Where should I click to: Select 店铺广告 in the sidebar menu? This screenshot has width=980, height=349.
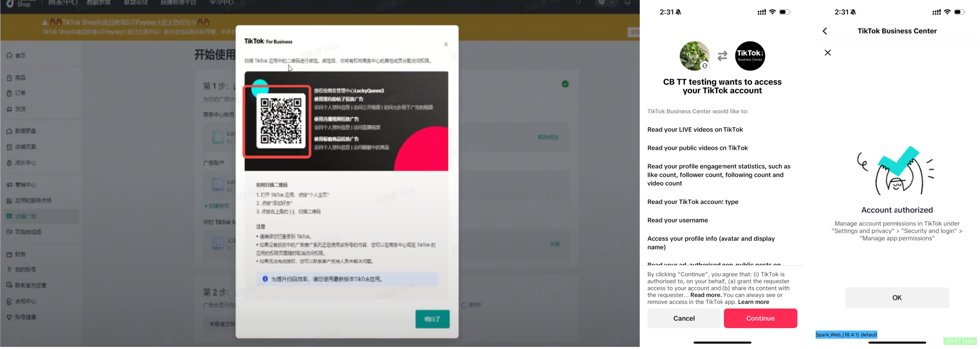(x=25, y=216)
